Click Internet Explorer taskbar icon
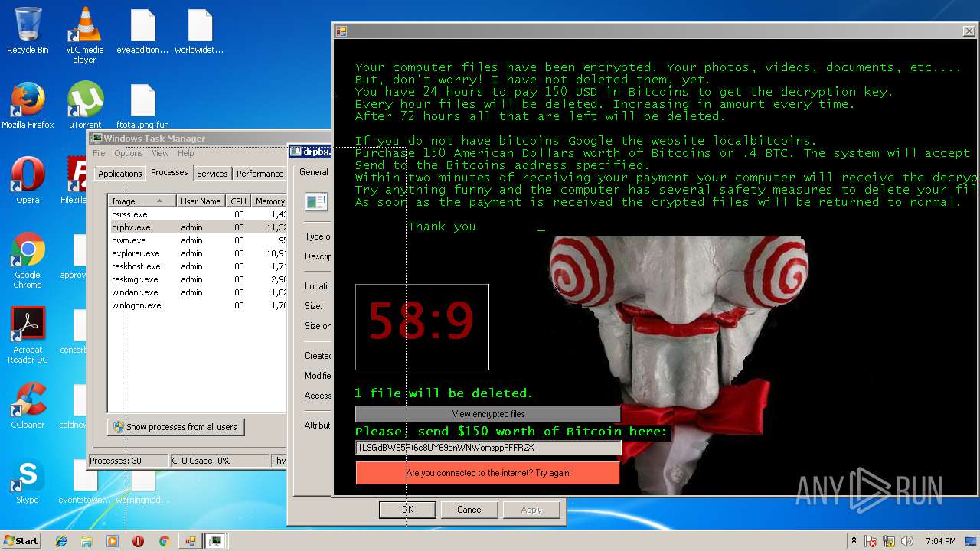Viewport: 980px width, 551px height. click(61, 541)
